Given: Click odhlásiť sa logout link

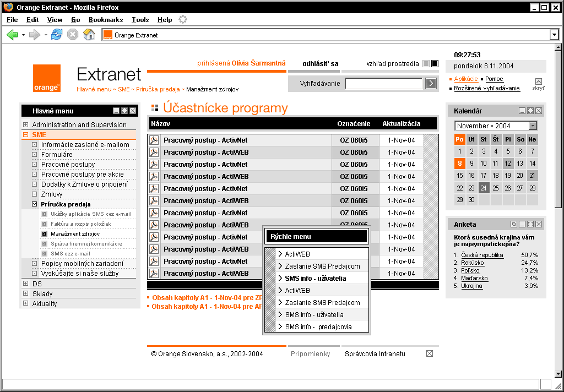Looking at the screenshot, I should (x=320, y=64).
